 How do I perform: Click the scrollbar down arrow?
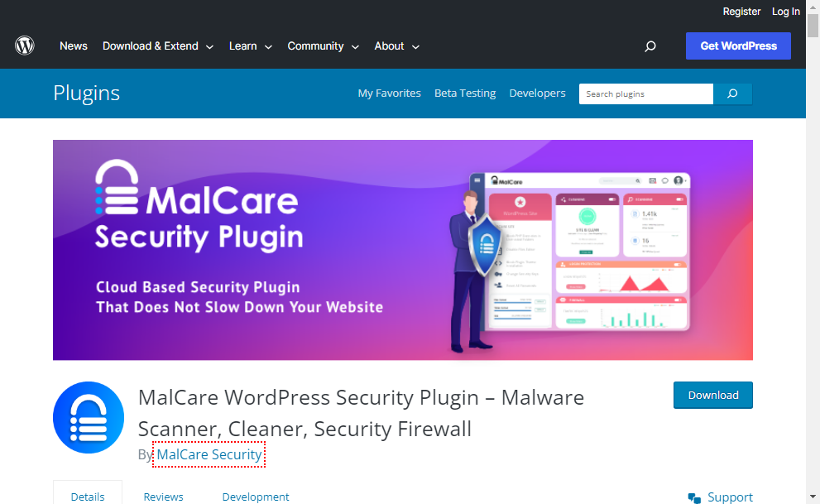tap(813, 497)
